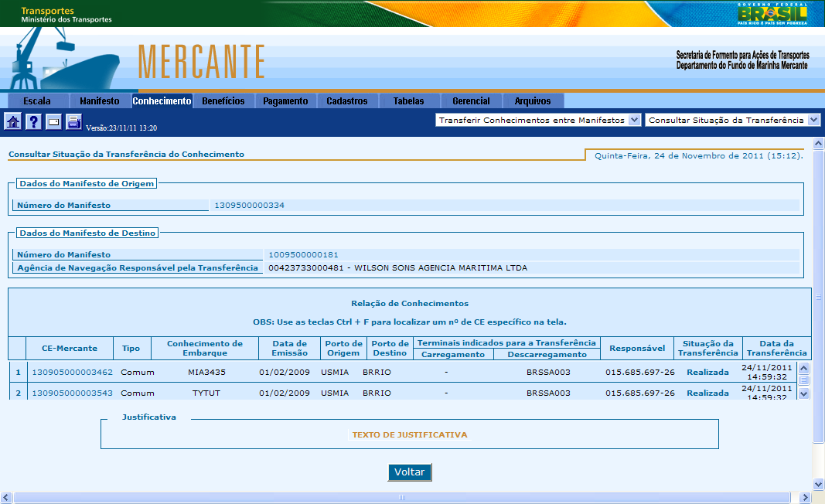Click destination manifest number 1009500000181
This screenshot has height=504, width=825.
click(303, 254)
